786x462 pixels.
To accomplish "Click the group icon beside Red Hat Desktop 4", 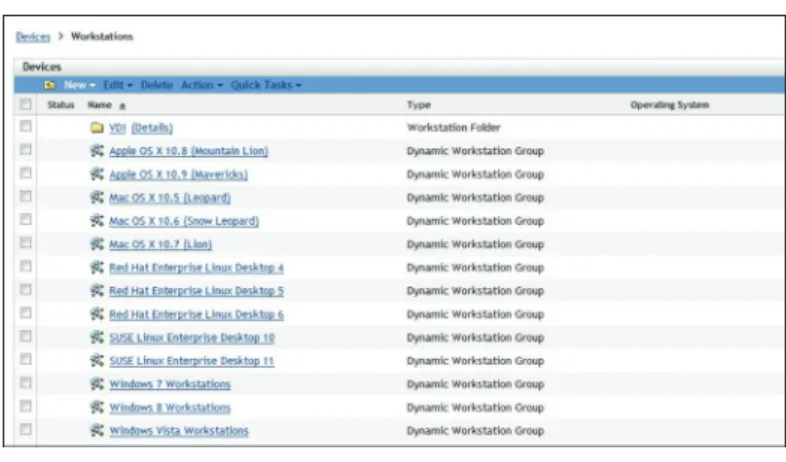I will (97, 267).
